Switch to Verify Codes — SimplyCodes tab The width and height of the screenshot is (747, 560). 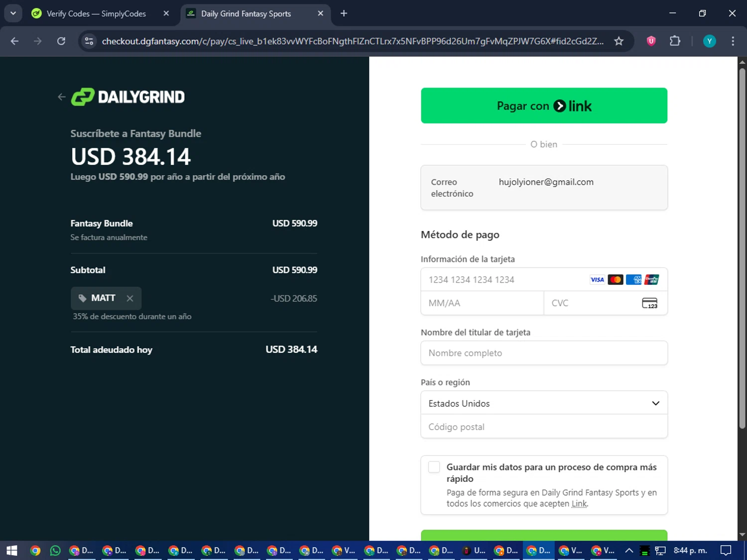point(96,13)
